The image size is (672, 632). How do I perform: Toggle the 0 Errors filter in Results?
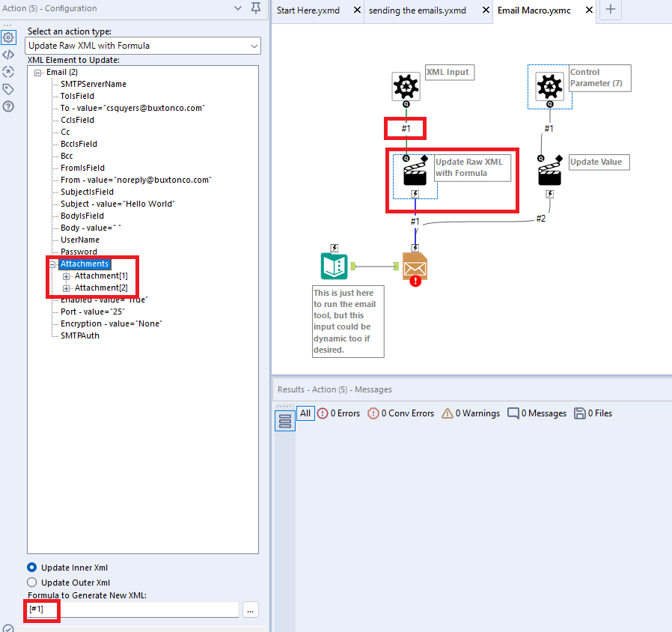tap(338, 413)
